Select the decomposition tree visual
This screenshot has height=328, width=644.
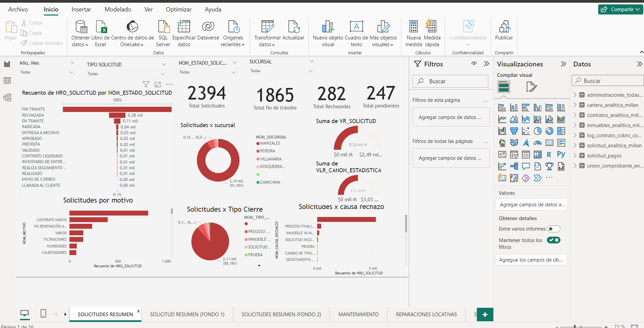click(514, 166)
